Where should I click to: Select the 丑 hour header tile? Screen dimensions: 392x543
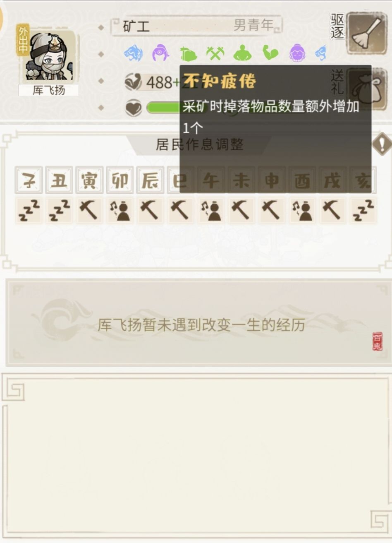(59, 180)
